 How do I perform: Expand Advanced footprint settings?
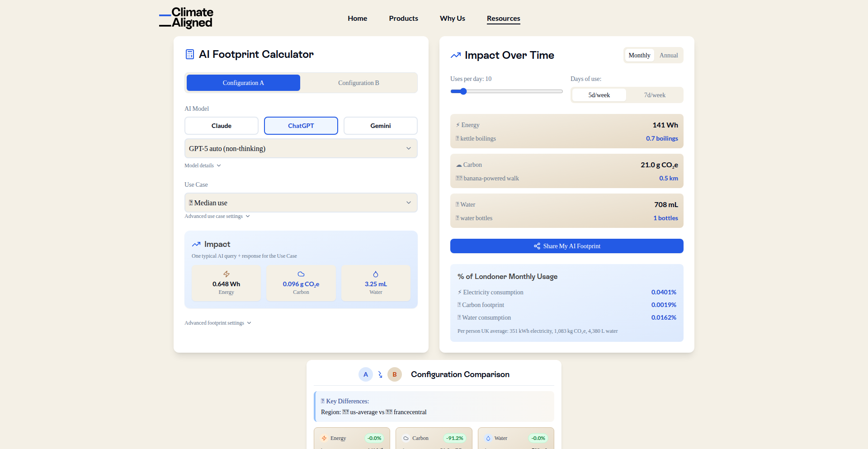[x=218, y=323]
